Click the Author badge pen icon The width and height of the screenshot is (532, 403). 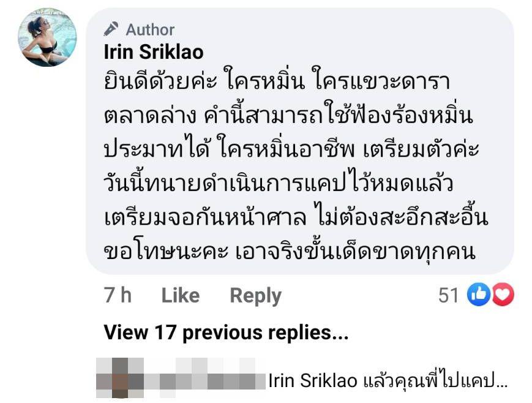coord(111,29)
